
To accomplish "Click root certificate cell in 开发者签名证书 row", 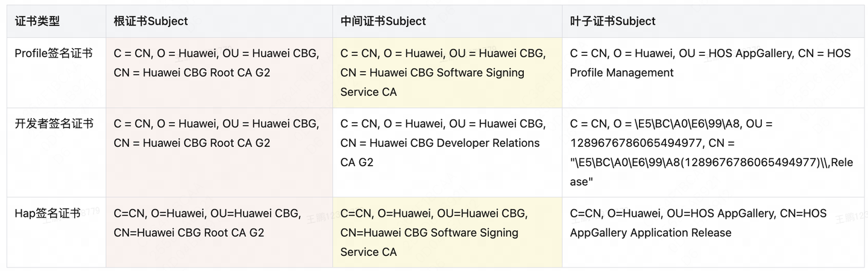I will (x=217, y=133).
